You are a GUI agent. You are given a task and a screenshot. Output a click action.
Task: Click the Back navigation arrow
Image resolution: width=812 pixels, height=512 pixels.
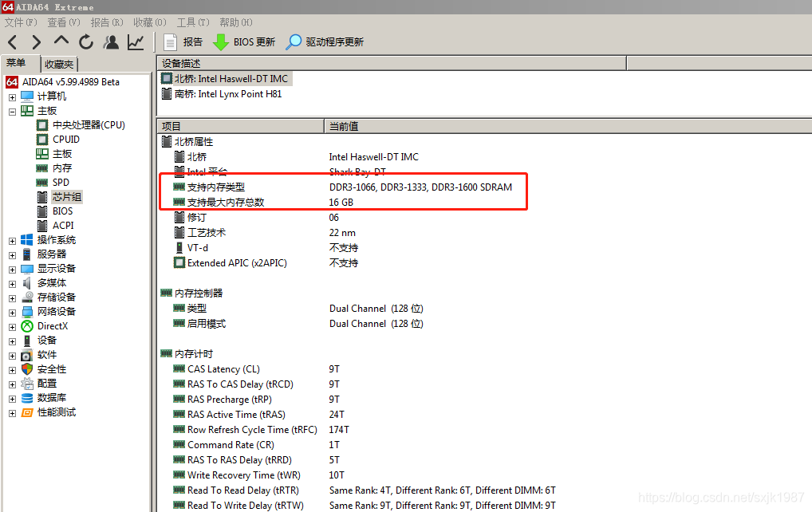point(13,42)
